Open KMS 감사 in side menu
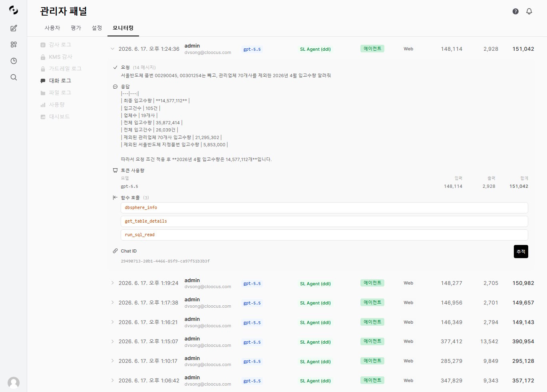Image resolution: width=547 pixels, height=392 pixels. (61, 57)
